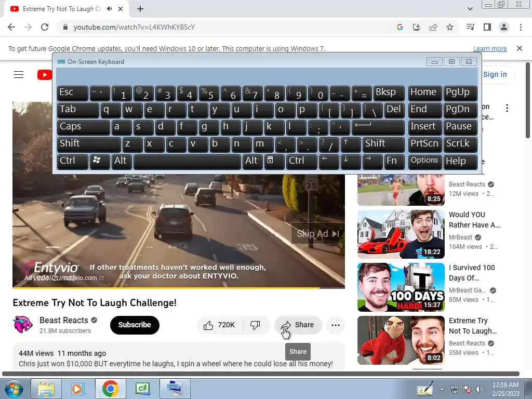Open the media control icon in Chrome toolbar
This screenshot has height=399, width=532.
(x=470, y=27)
